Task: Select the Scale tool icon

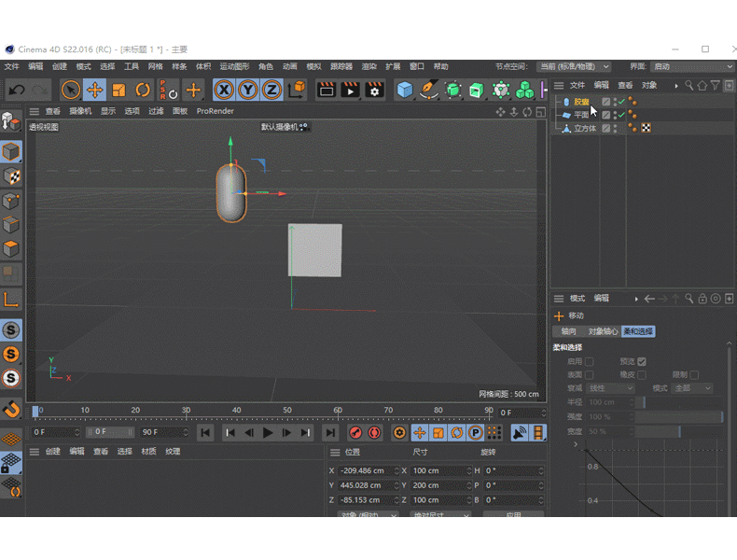Action: (x=118, y=90)
